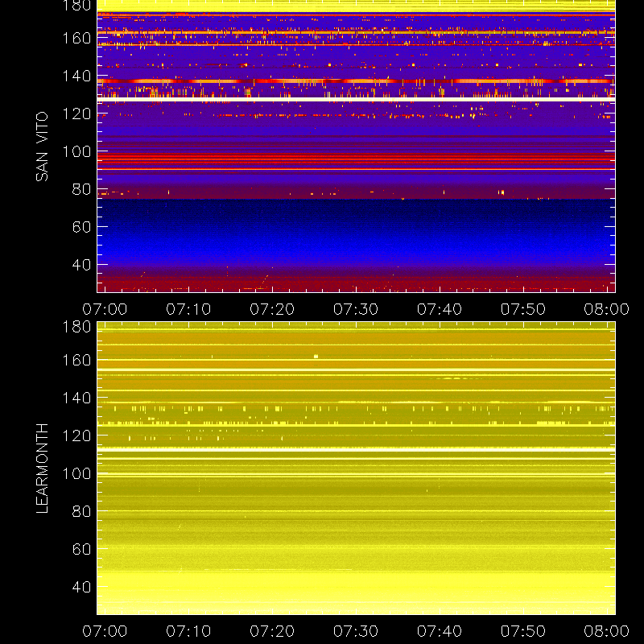Select 07:10 label under SAN VITO plot
Screen dimensions: 644x644
[188, 309]
